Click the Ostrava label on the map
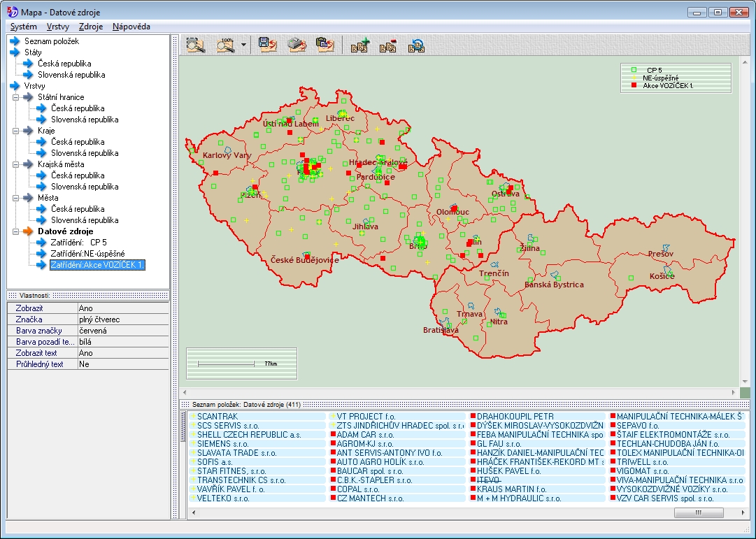This screenshot has width=756, height=539. point(506,194)
